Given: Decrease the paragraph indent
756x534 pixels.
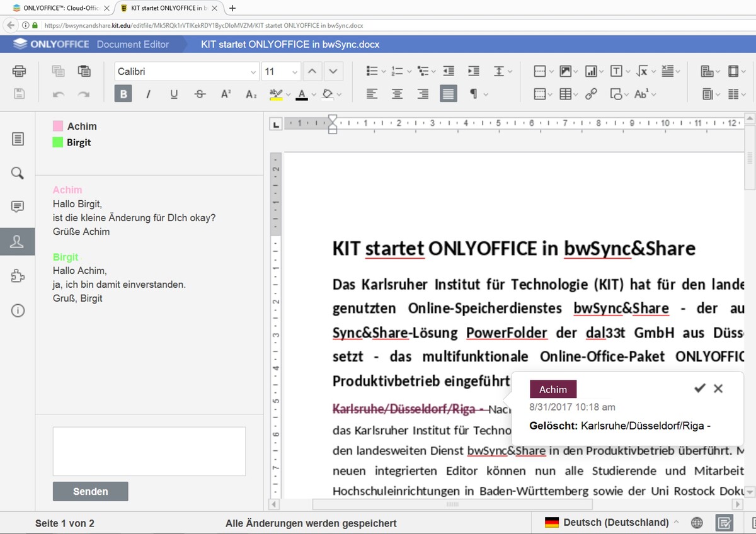Looking at the screenshot, I should point(449,71).
